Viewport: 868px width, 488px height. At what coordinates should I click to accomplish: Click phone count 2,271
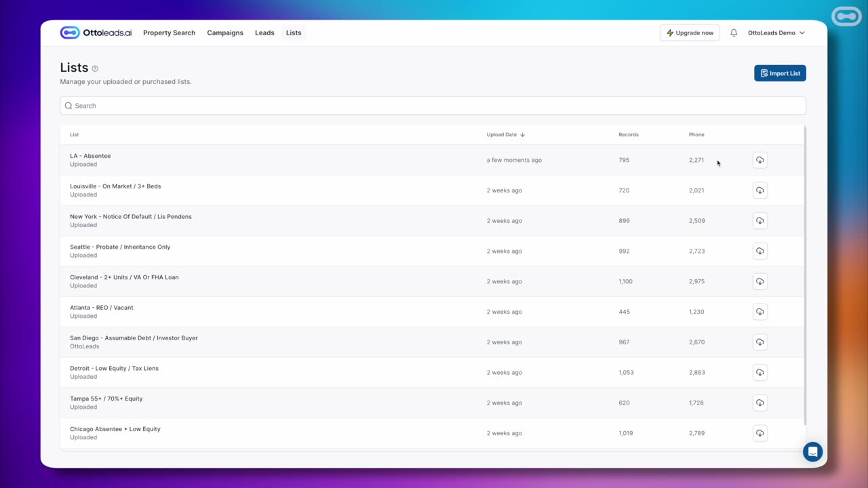(x=696, y=160)
